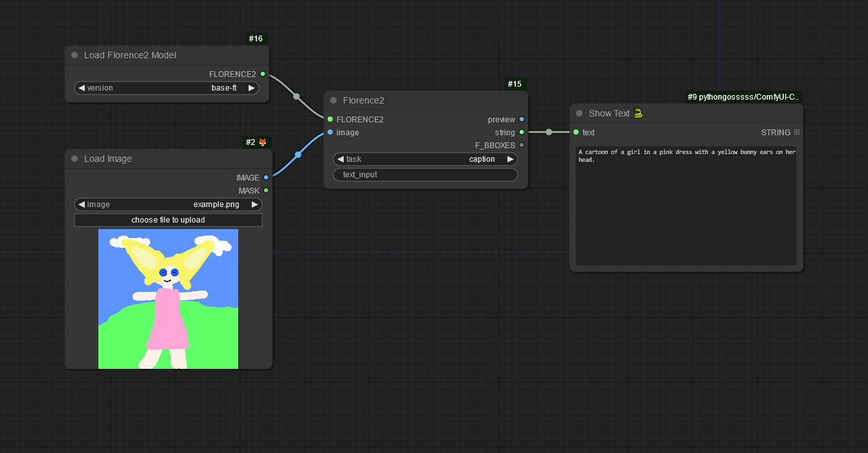
Task: Click the #16 node badge
Action: (256, 39)
